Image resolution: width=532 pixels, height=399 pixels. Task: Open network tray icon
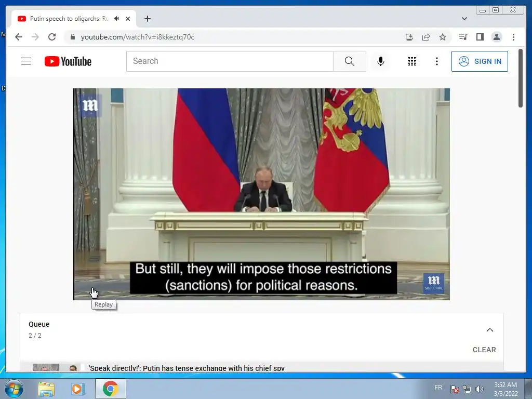467,389
